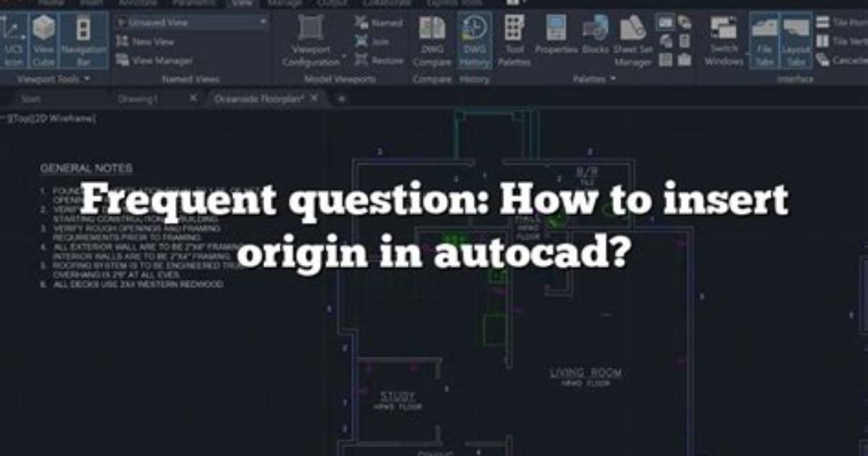The image size is (868, 456).
Task: Click Tile Vertically
Action: [x=842, y=41]
